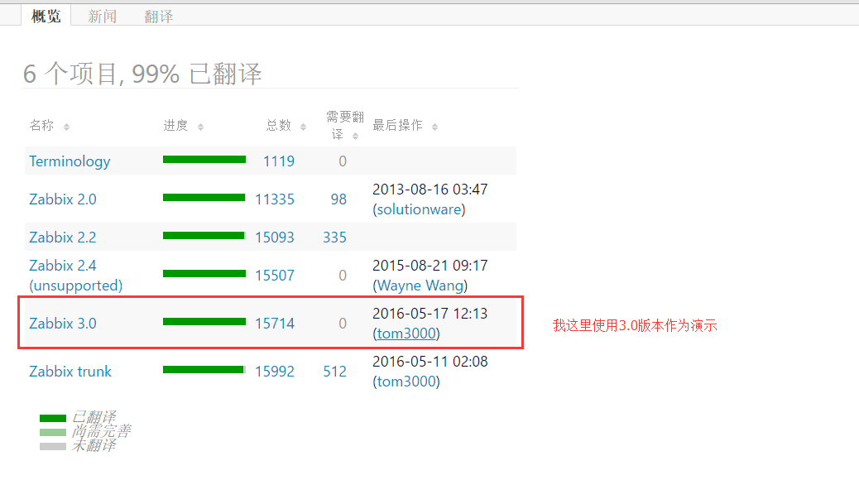859x504 pixels.
Task: Click the 进度 column header text
Action: pyautogui.click(x=175, y=126)
